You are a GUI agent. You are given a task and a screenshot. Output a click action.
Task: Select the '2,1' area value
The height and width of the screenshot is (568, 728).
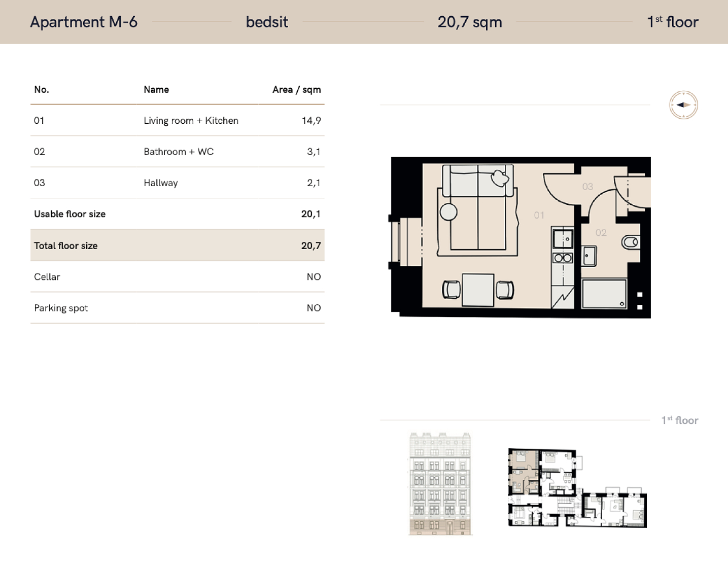314,183
